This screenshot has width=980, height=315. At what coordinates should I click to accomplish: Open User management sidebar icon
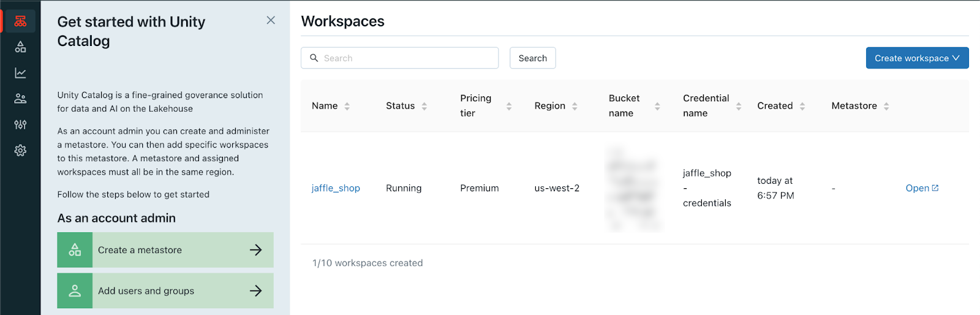pyautogui.click(x=20, y=99)
